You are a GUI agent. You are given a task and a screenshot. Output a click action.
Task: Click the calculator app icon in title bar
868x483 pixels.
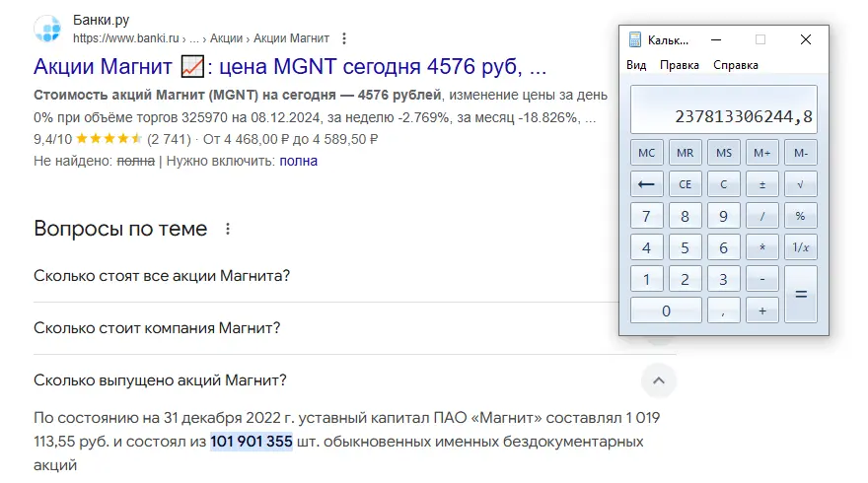[635, 39]
